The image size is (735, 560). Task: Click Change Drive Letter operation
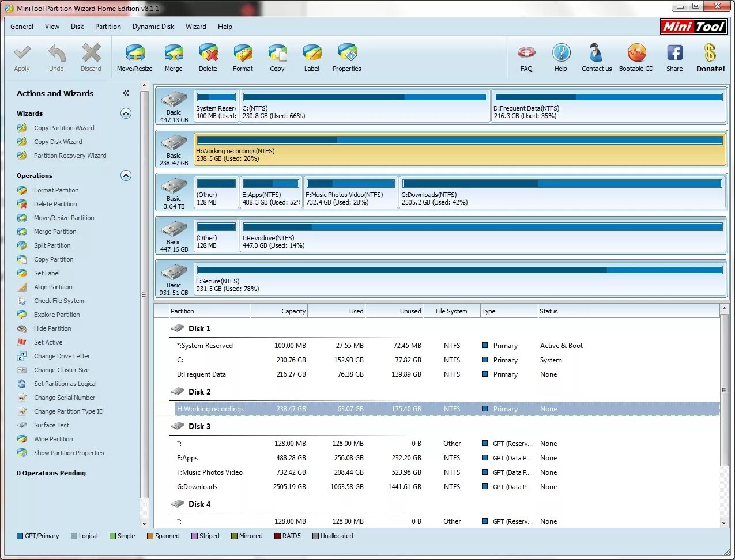coord(62,356)
